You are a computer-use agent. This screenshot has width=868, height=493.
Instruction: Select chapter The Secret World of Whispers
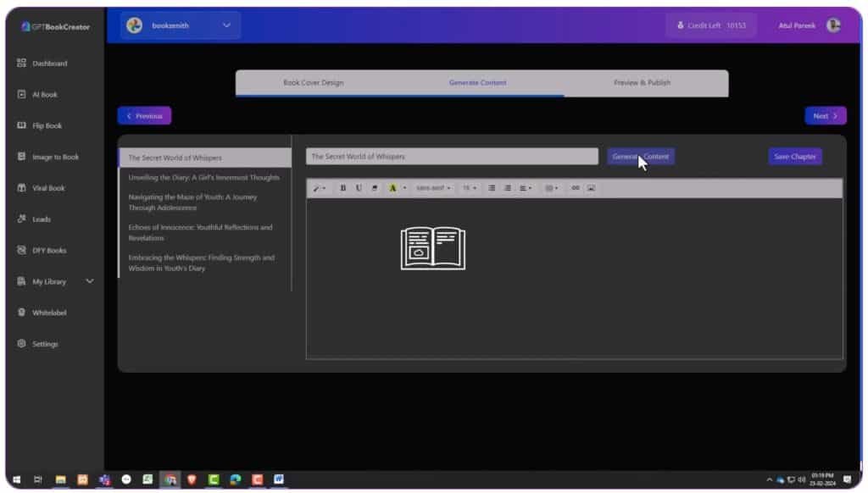(x=205, y=158)
